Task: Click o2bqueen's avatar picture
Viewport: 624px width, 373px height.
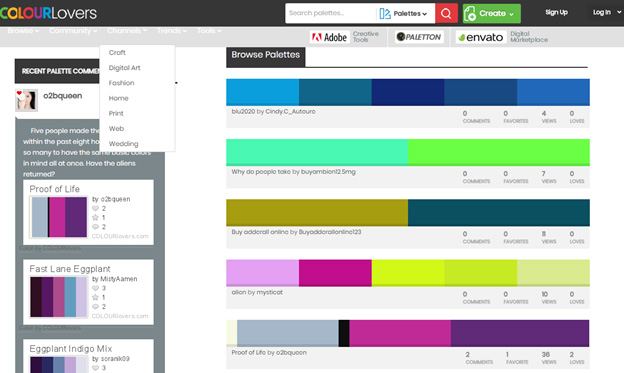Action: pos(26,100)
